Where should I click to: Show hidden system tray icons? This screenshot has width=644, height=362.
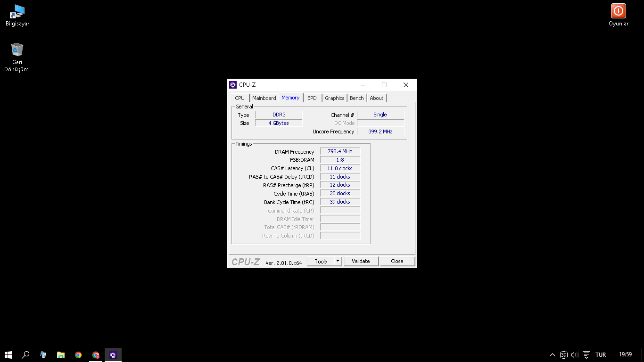(553, 355)
